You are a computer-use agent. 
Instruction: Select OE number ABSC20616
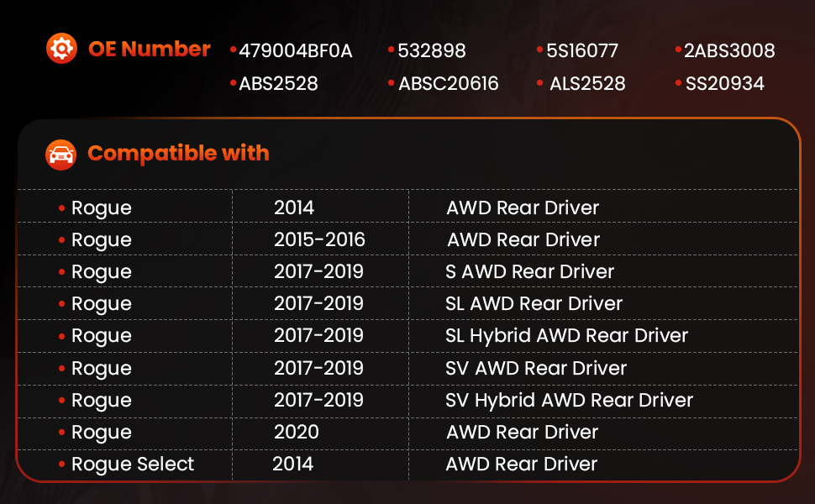coord(448,84)
